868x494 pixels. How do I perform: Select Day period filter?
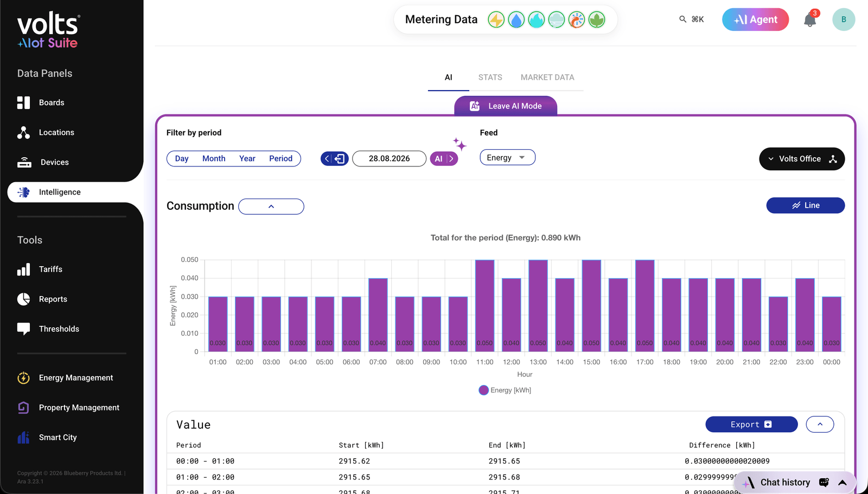click(x=182, y=158)
